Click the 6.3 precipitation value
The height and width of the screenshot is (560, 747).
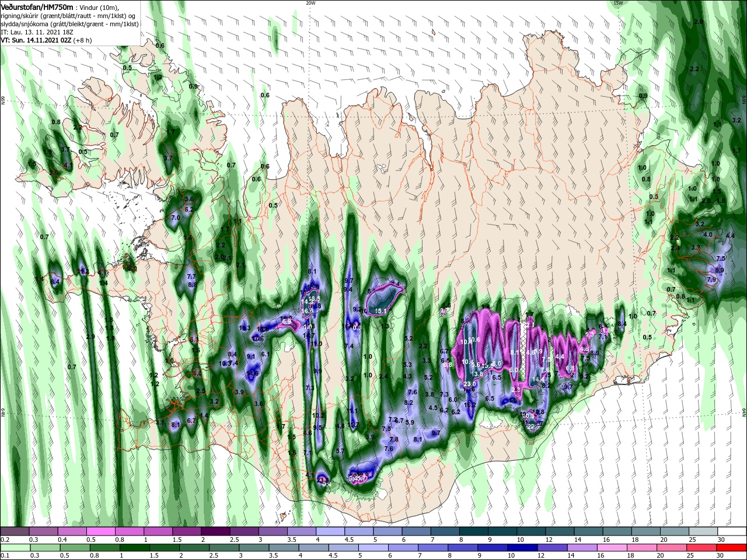click(194, 339)
